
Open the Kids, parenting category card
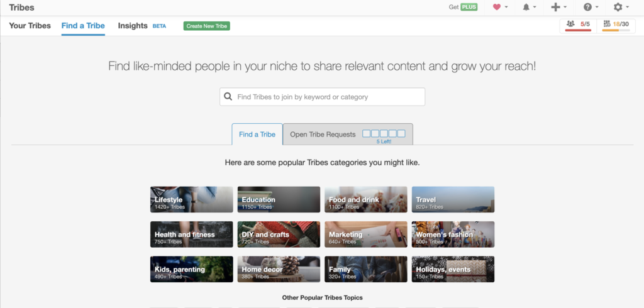click(x=191, y=270)
